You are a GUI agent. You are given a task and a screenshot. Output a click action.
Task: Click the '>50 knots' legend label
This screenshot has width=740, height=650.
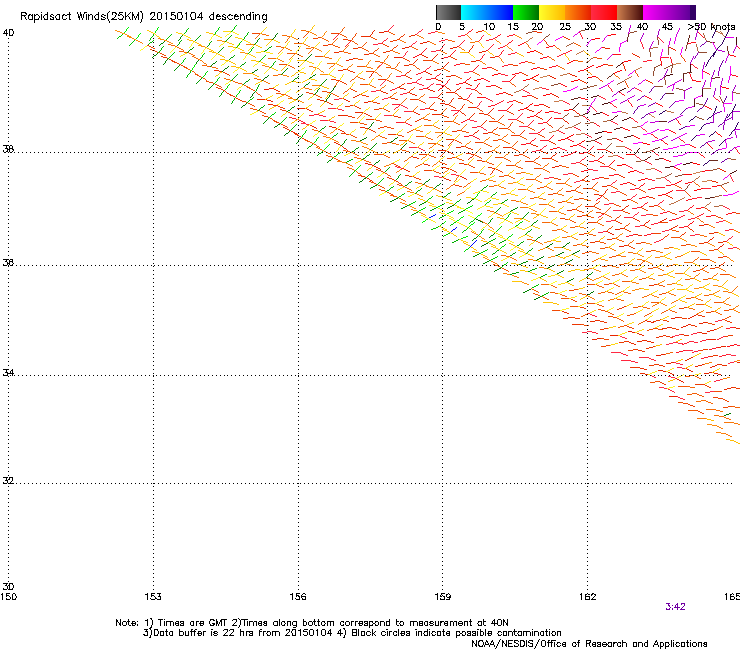click(x=711, y=27)
